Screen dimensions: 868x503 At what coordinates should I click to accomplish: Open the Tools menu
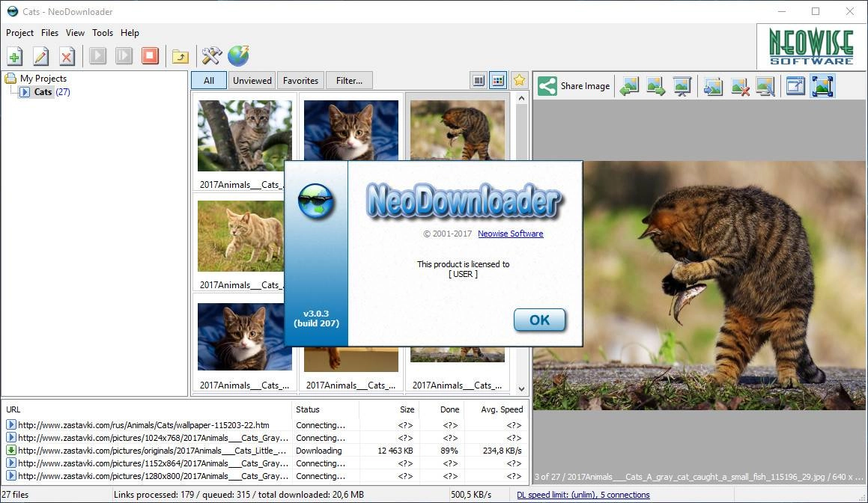(x=103, y=33)
